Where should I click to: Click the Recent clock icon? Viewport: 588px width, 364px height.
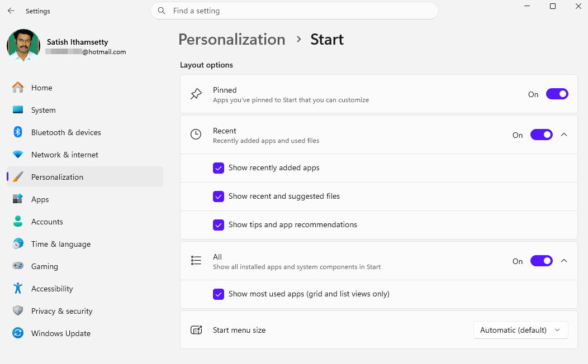tap(196, 135)
